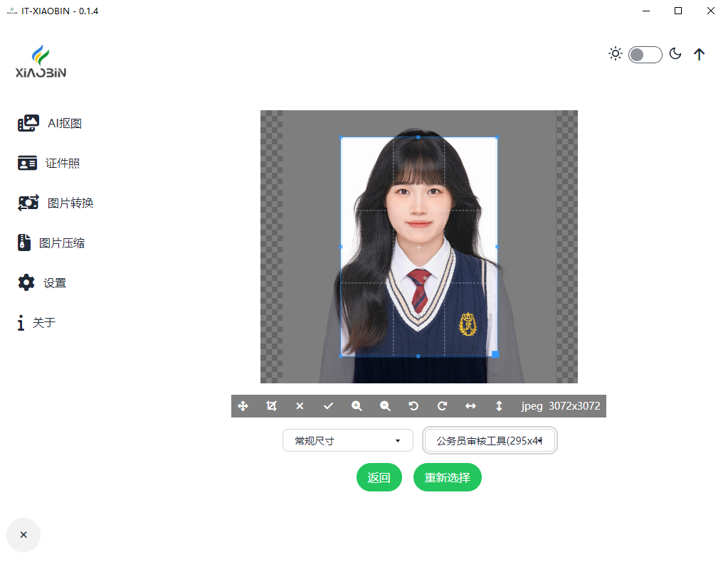The height and width of the screenshot is (564, 728).
Task: Click the 重新选择 reselect button
Action: pos(447,477)
